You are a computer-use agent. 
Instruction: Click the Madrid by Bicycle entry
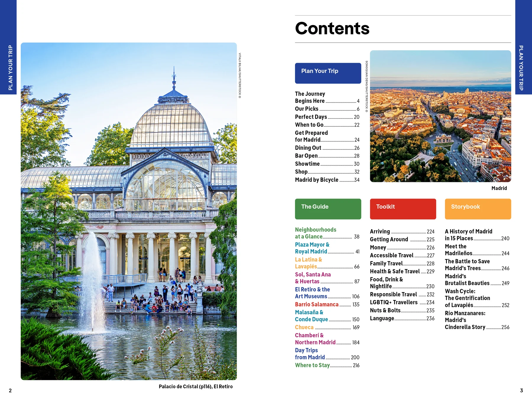(316, 180)
